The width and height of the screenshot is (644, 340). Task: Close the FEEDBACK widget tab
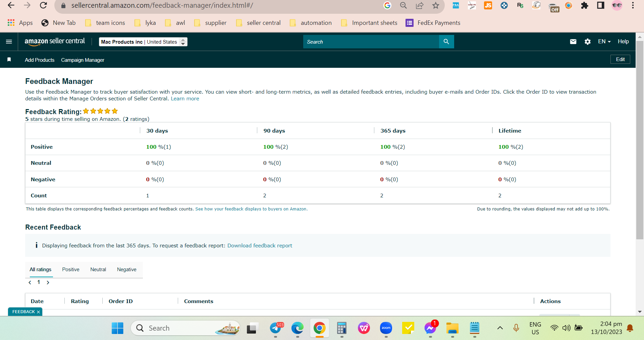[38, 312]
